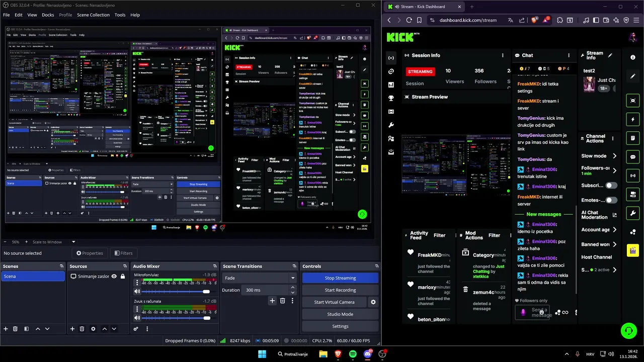Open the Kick sidebar Achievements trophy icon
This screenshot has width=644, height=362.
(391, 98)
